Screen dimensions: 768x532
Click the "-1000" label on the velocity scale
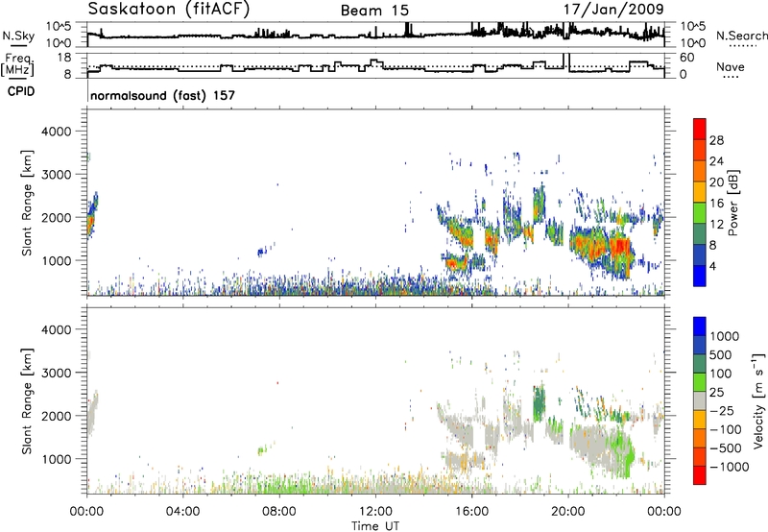point(730,467)
